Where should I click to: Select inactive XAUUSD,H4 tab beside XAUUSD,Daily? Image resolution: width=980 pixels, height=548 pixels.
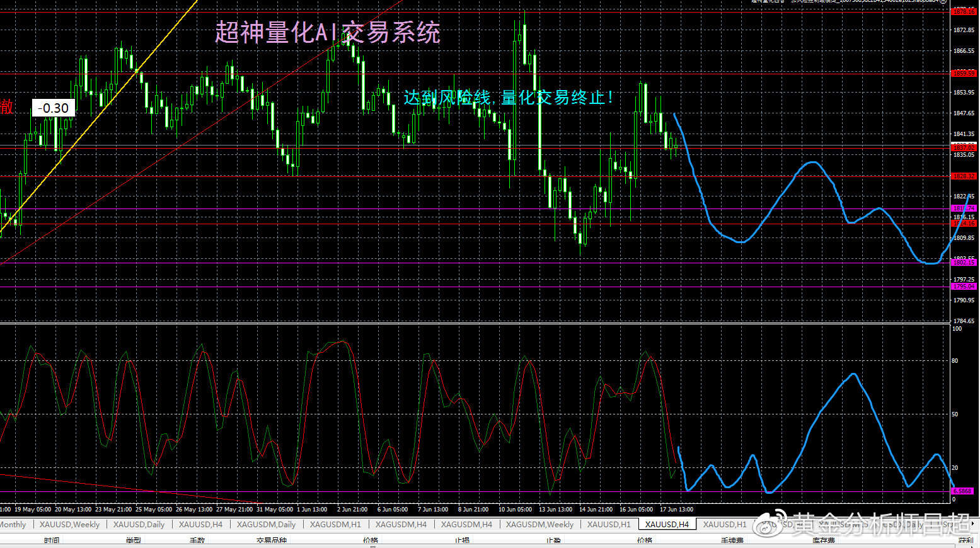200,524
